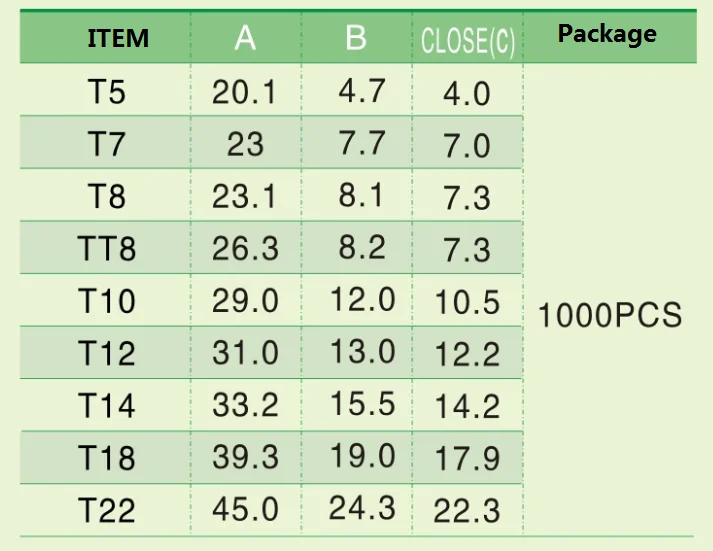Select the T22 item cell

(106, 511)
